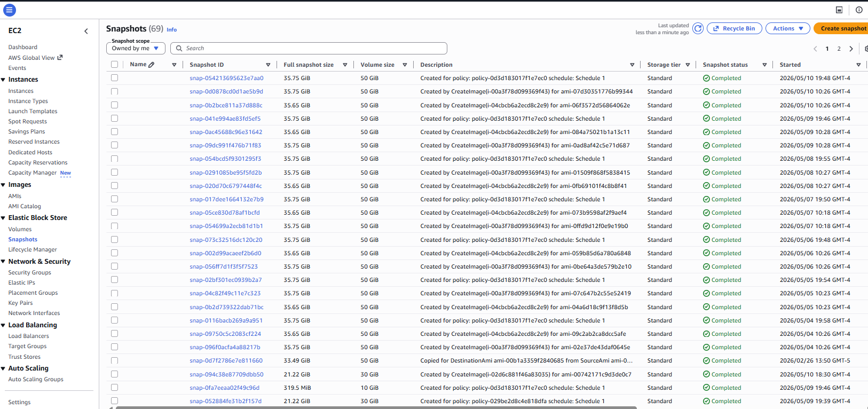Check the box for snap-0d0878cd0d1ae5b9d
Viewport: 868px width, 409px height.
coord(114,91)
